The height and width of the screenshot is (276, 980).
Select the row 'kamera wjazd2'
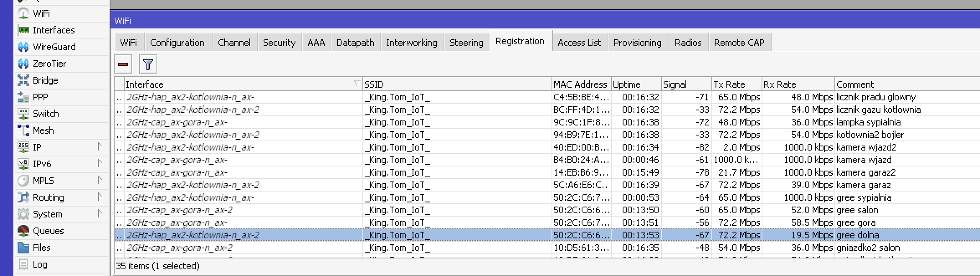pyautogui.click(x=547, y=147)
